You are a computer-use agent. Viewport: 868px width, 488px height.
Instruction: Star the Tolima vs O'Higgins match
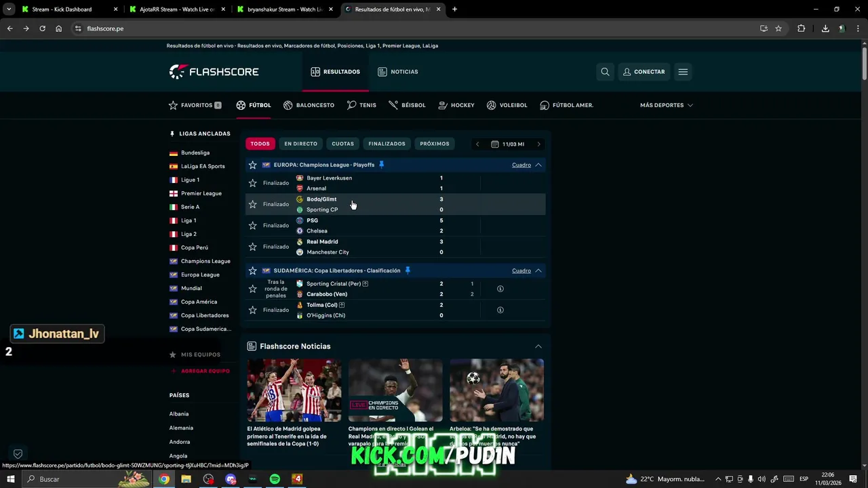pyautogui.click(x=252, y=310)
